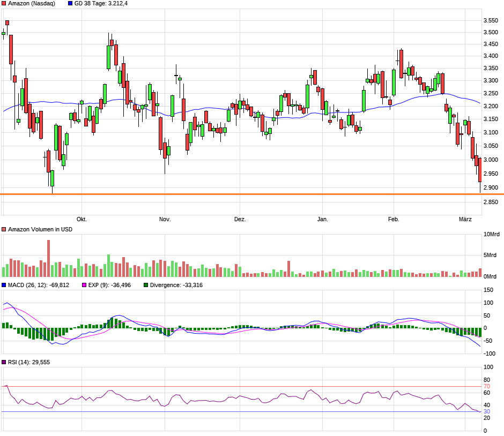Click the 'Nov.' month label
Screen dimensions: 504x436
click(165, 219)
